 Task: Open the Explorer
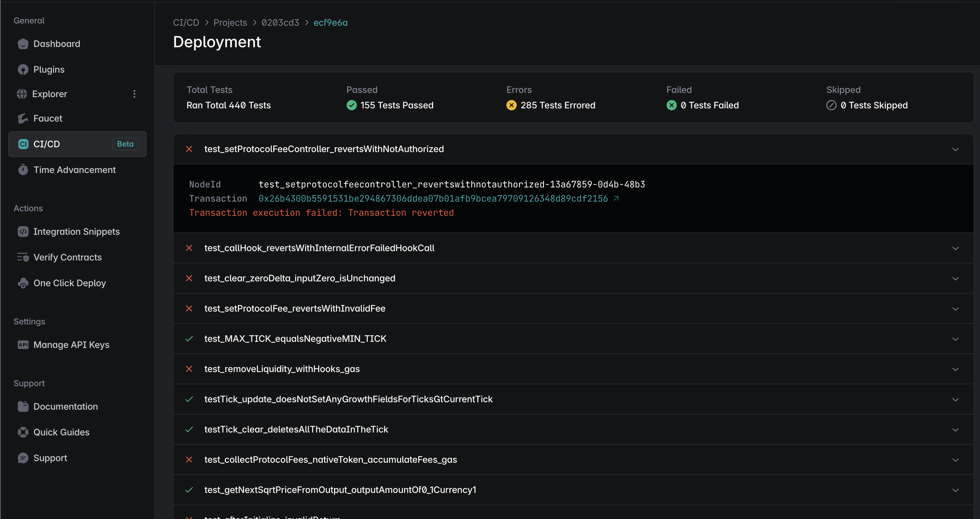click(x=50, y=94)
